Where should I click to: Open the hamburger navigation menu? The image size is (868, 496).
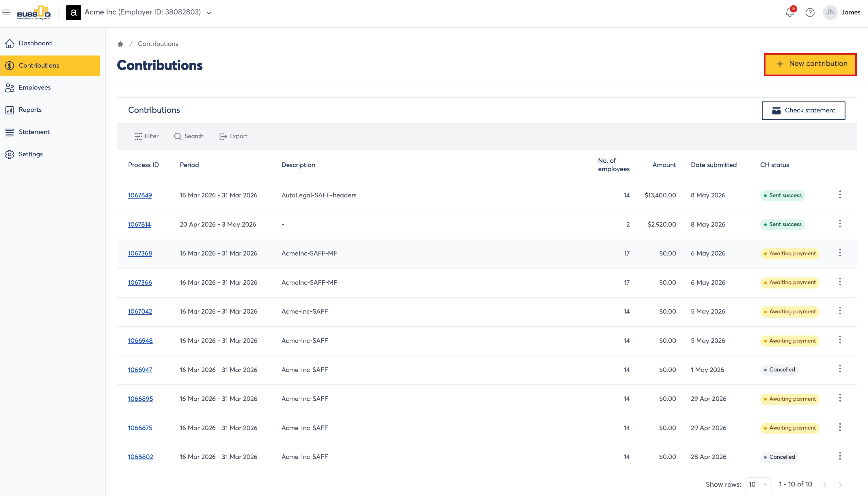click(x=6, y=13)
